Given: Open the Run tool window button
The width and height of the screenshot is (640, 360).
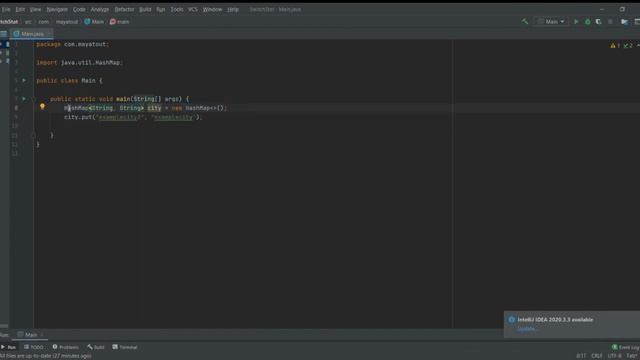Looking at the screenshot, I should 9,347.
